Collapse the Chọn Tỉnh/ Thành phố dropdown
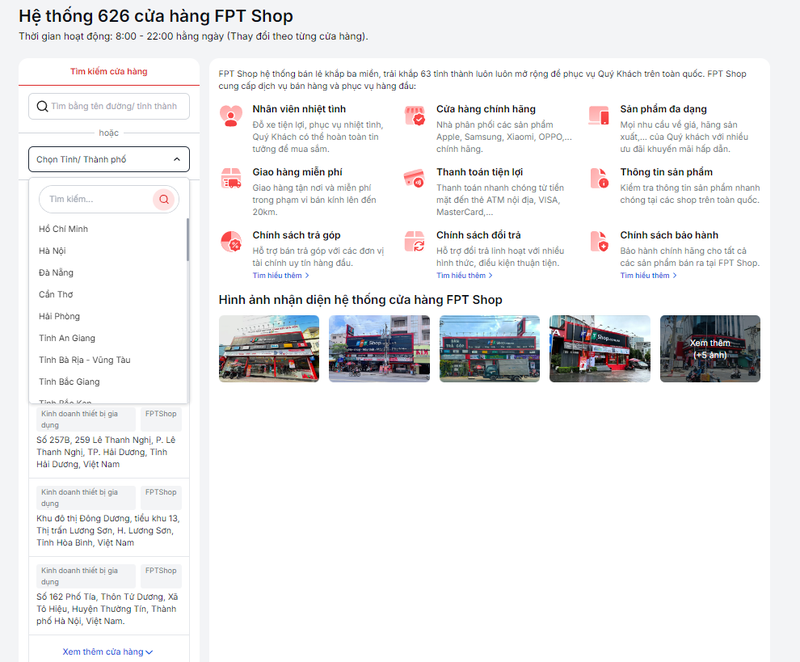800x662 pixels. 109,159
